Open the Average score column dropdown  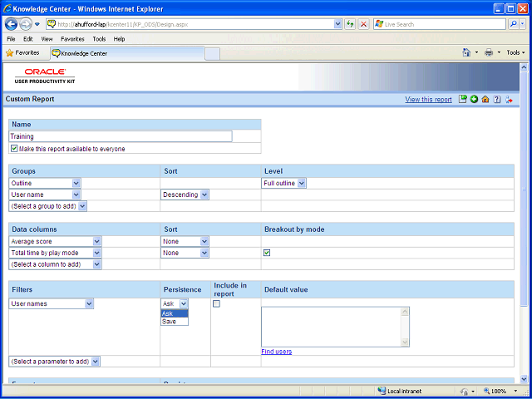(x=56, y=242)
